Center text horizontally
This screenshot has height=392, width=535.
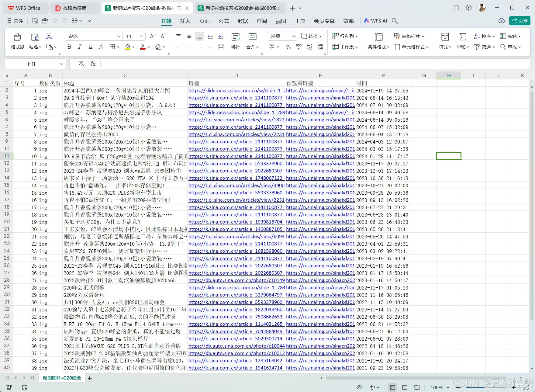pyautogui.click(x=189, y=47)
